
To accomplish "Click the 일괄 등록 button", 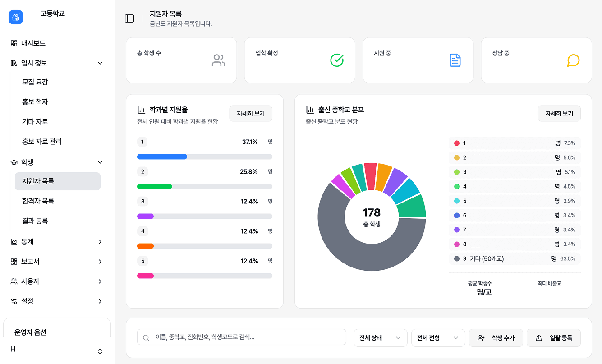I will pos(554,338).
